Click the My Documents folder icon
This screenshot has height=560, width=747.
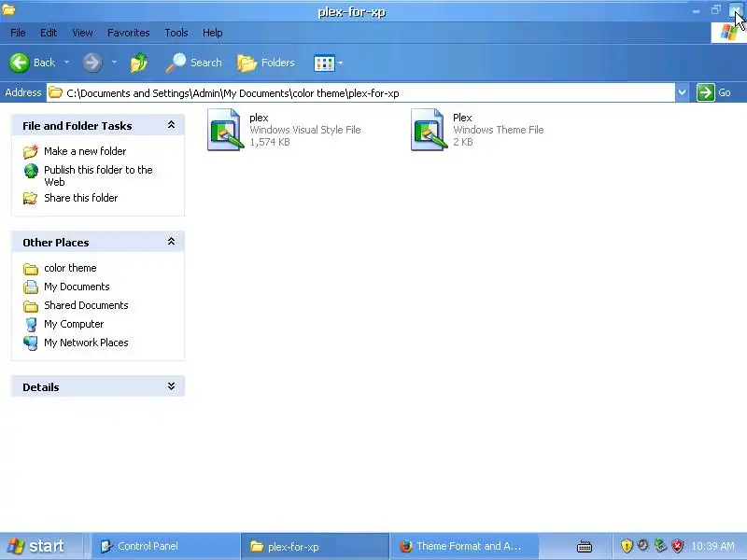point(31,287)
